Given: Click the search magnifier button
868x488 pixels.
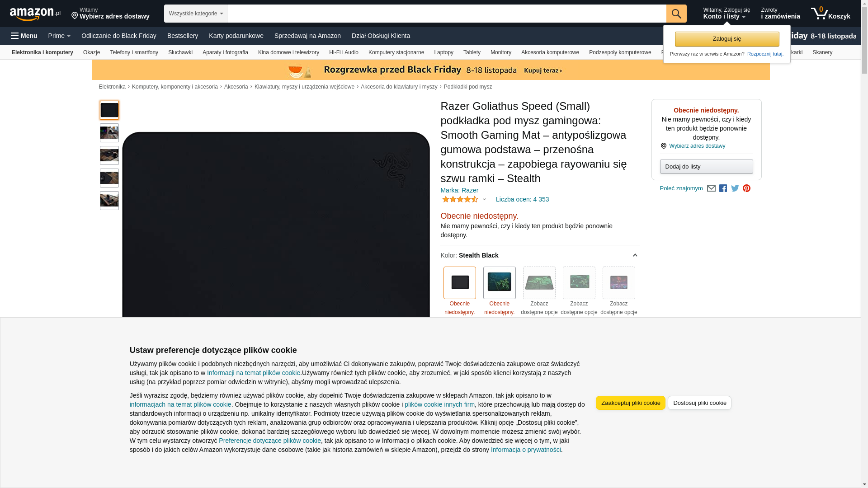Looking at the screenshot, I should [x=676, y=14].
